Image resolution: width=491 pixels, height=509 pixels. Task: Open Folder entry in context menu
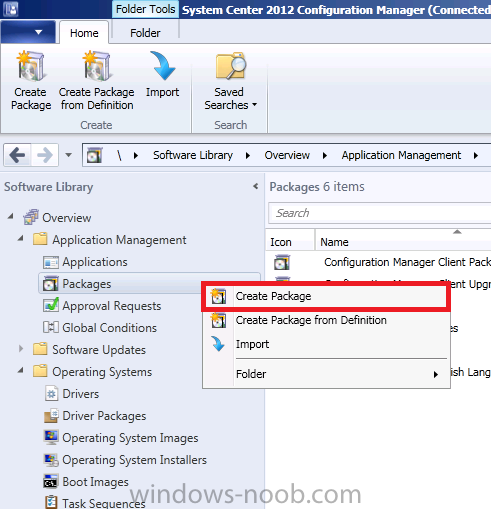click(326, 374)
